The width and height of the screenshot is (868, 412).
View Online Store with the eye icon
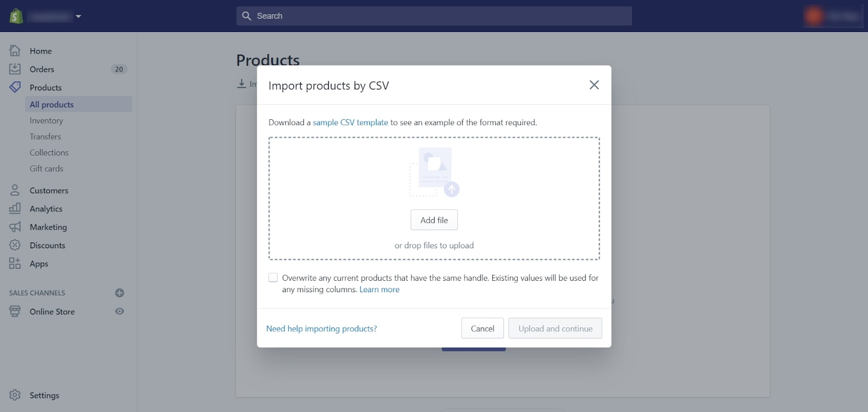point(120,312)
